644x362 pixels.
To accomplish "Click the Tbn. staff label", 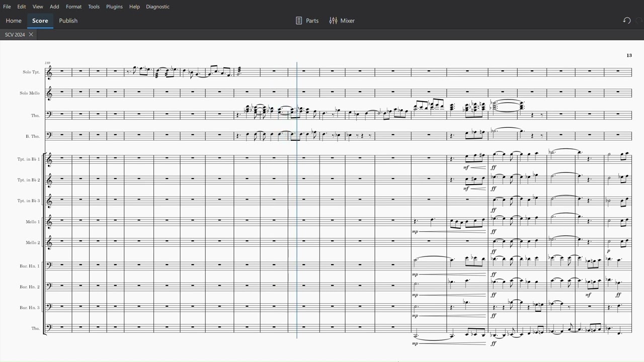I will (x=35, y=116).
